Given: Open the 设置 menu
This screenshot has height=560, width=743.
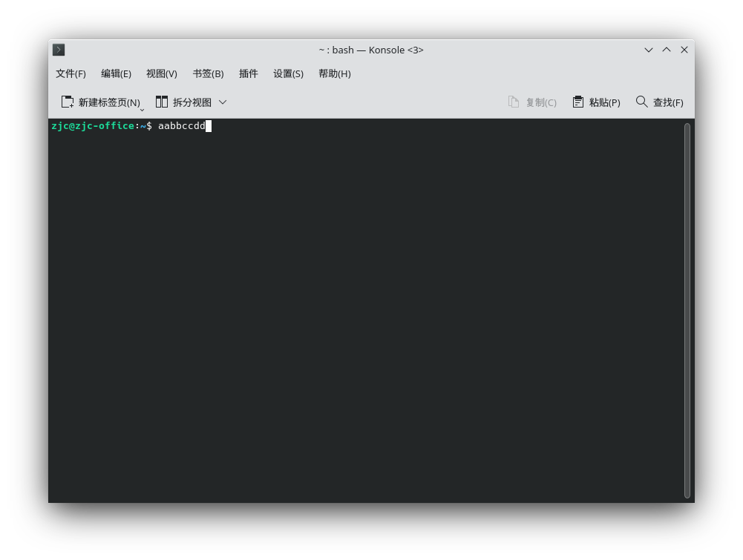Looking at the screenshot, I should tap(288, 73).
